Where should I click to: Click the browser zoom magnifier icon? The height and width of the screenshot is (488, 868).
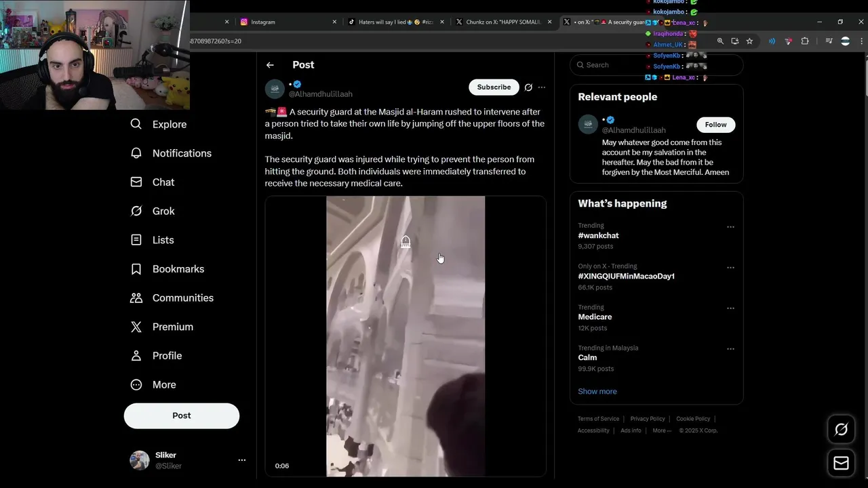pos(720,41)
